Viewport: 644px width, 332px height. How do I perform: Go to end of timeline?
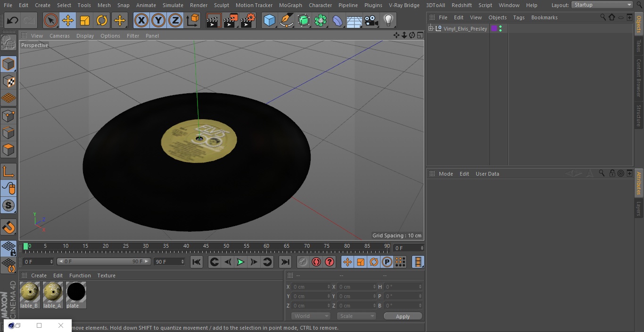pyautogui.click(x=285, y=262)
